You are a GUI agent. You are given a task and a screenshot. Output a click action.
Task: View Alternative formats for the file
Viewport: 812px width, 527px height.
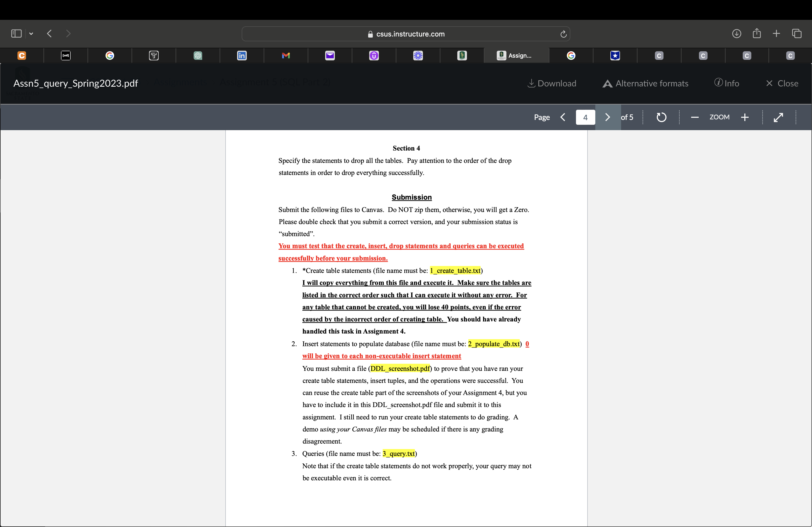(645, 83)
